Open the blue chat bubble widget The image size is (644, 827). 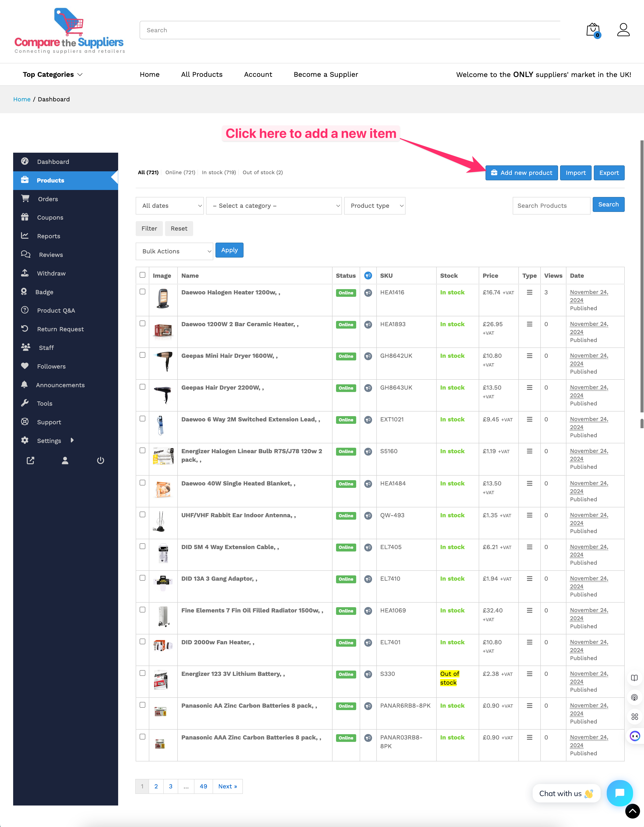(x=619, y=793)
